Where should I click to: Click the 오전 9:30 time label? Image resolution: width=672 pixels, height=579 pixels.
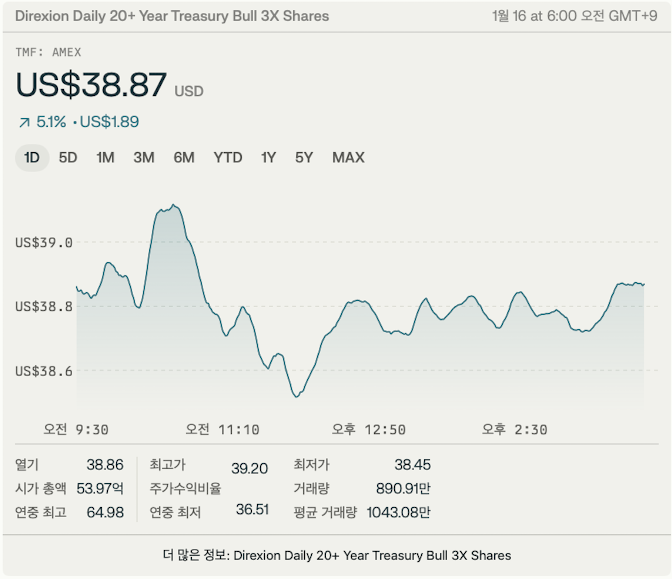coord(76,429)
